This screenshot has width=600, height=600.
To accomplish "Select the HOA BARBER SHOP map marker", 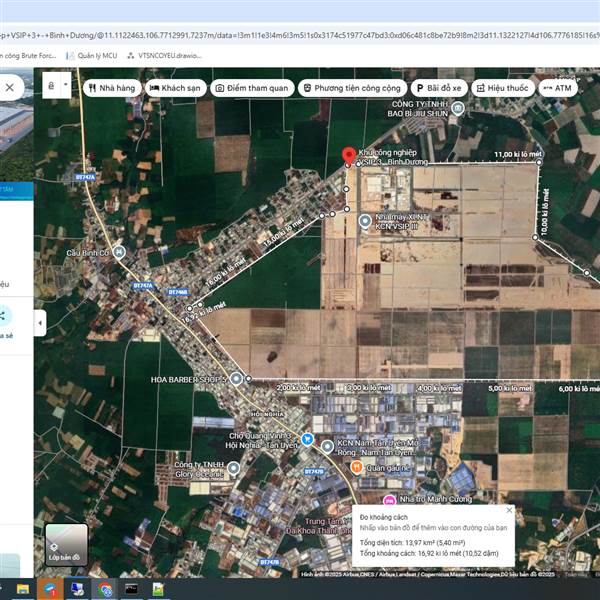I will 237,378.
